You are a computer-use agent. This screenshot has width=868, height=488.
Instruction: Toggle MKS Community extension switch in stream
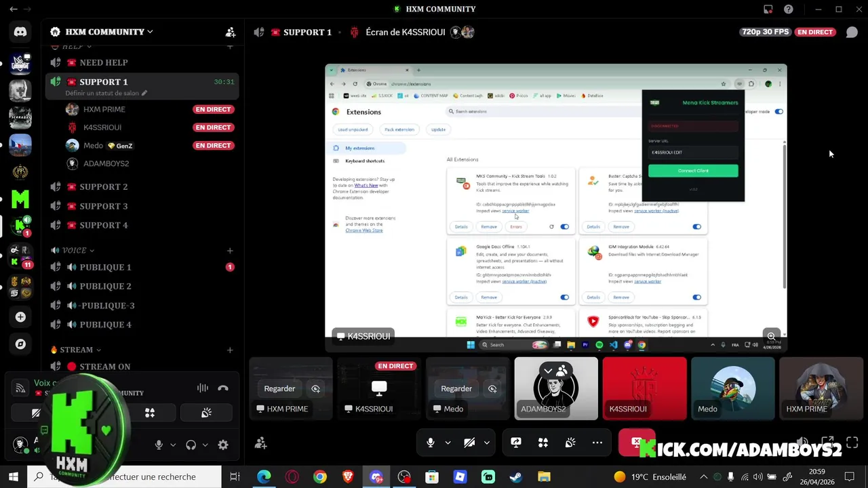(564, 227)
